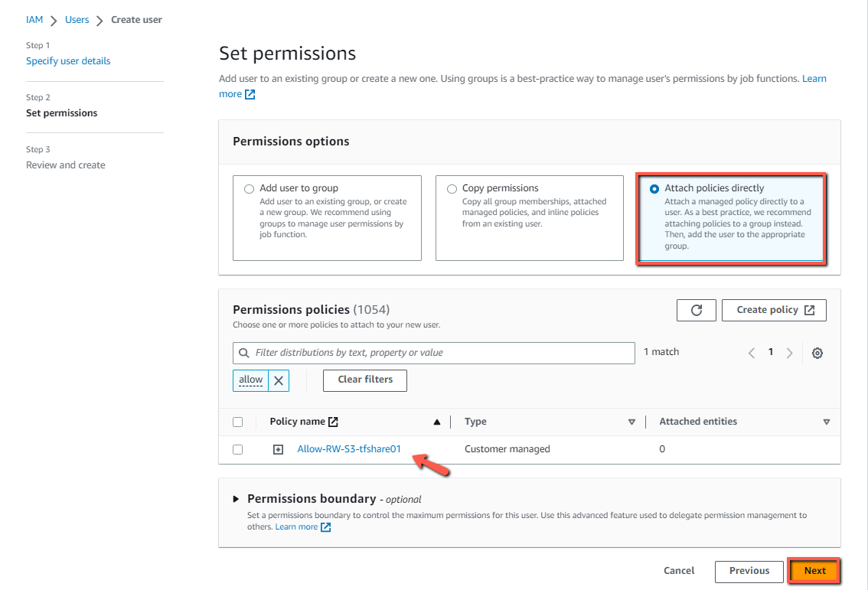Expand policy details plus icon for Allow-RW-S3-tfshare01
The image size is (868, 590).
[x=279, y=449]
